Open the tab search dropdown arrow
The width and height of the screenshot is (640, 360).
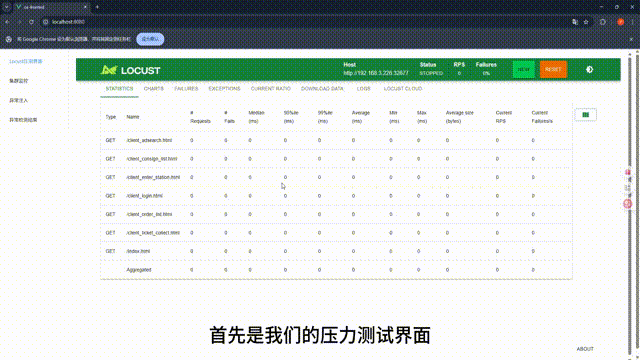pos(7,7)
